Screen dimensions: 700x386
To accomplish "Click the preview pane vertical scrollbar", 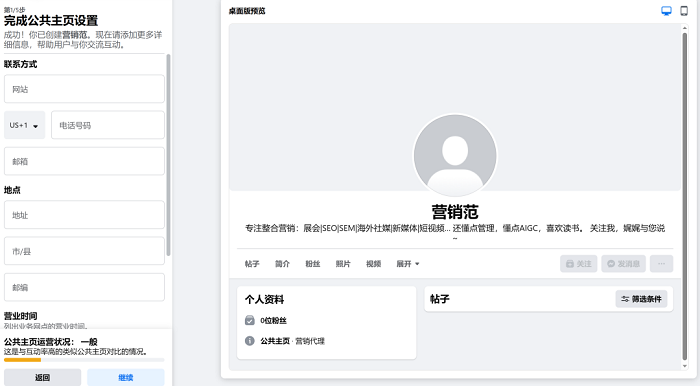I will pyautogui.click(x=684, y=196).
